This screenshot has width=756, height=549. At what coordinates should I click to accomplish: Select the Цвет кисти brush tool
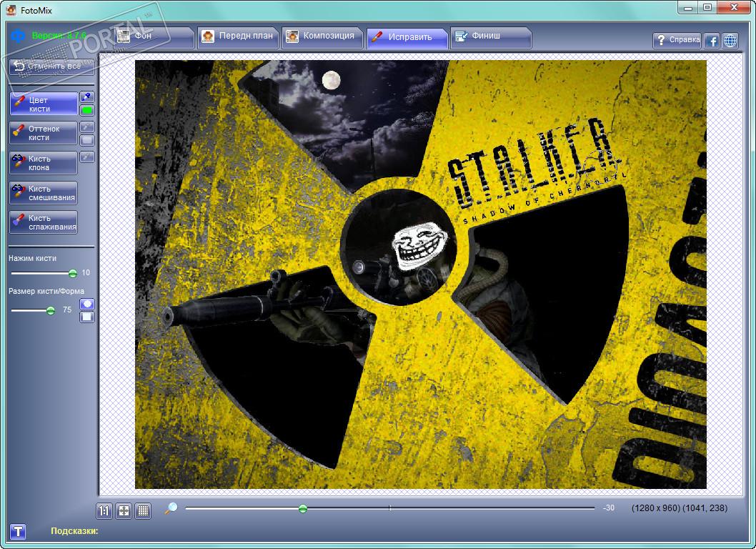point(43,104)
